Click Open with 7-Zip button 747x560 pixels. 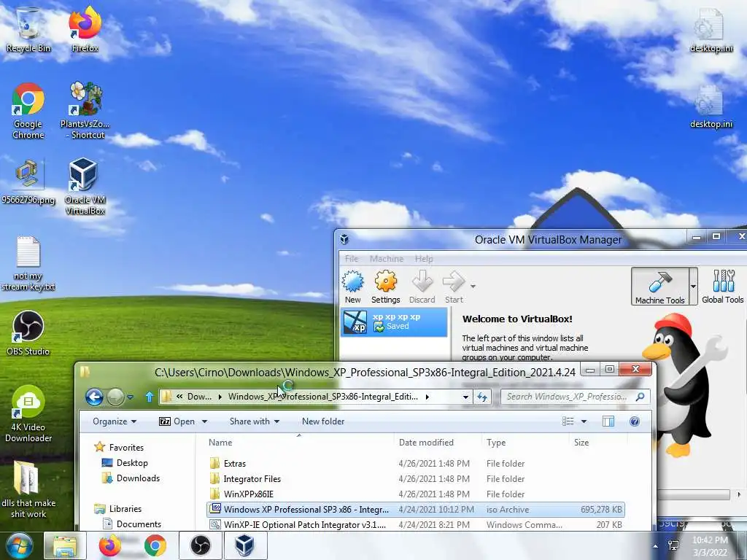[177, 421]
